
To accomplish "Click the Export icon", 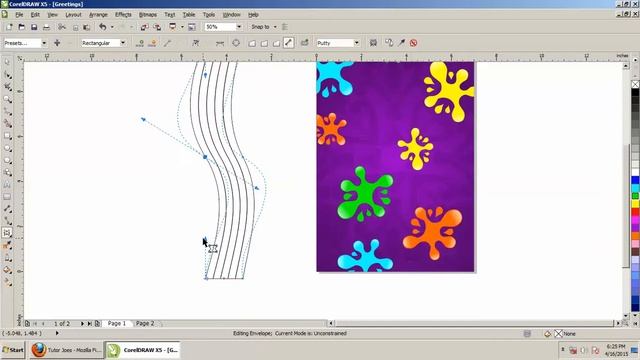I will (158, 27).
